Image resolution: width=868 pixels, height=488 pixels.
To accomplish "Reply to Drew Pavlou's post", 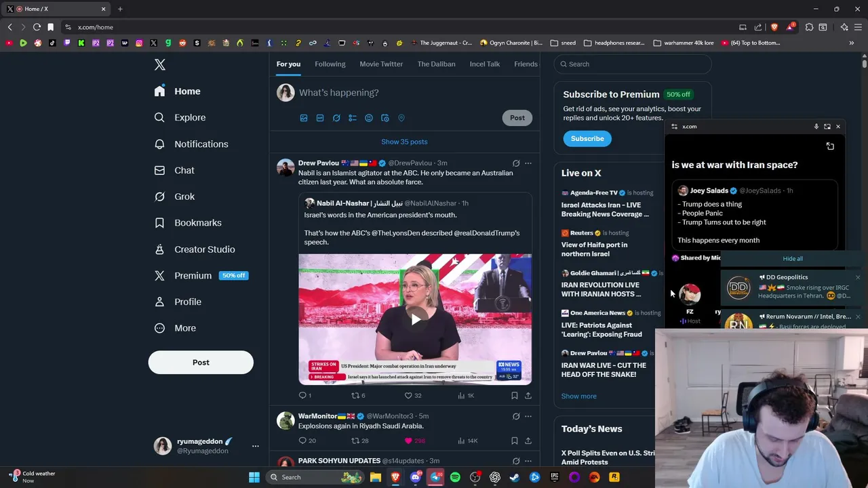I will [305, 395].
